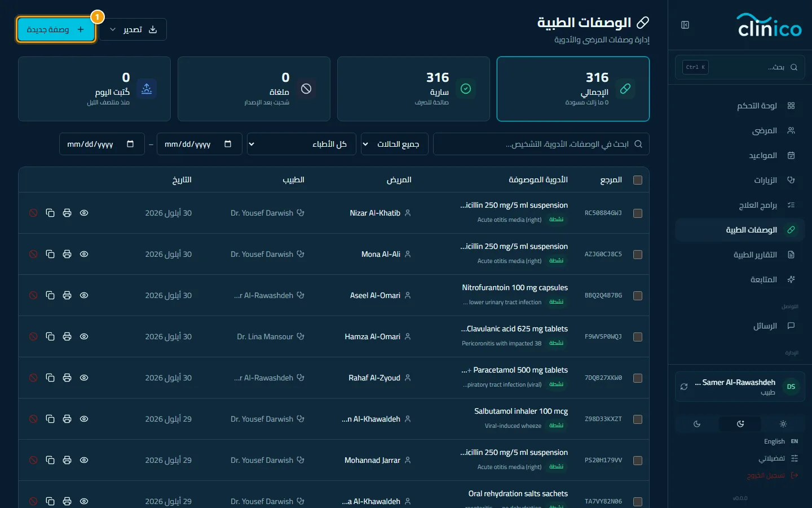Select the active (سارية) 316 stat card
This screenshot has width=812, height=508.
pyautogui.click(x=413, y=89)
